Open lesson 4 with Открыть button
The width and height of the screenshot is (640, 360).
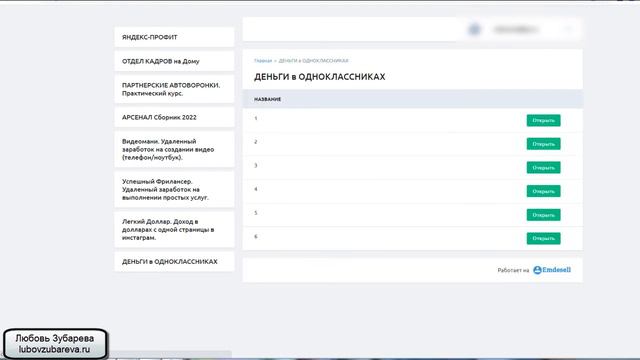pyautogui.click(x=543, y=191)
